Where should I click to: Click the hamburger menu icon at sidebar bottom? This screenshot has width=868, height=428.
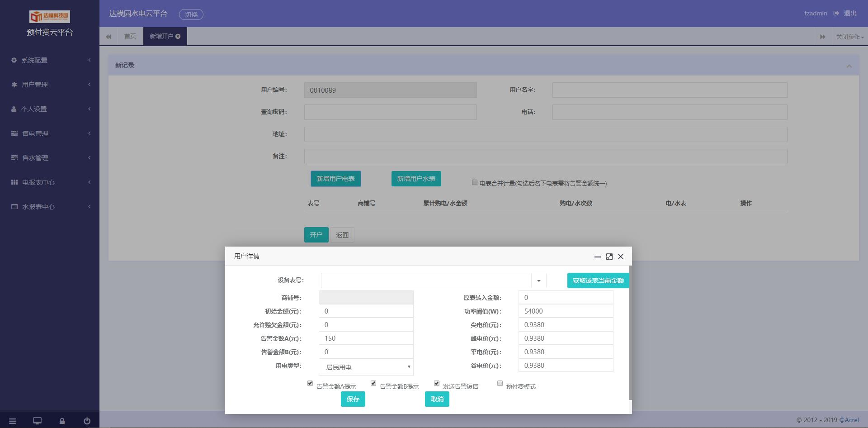(12, 421)
